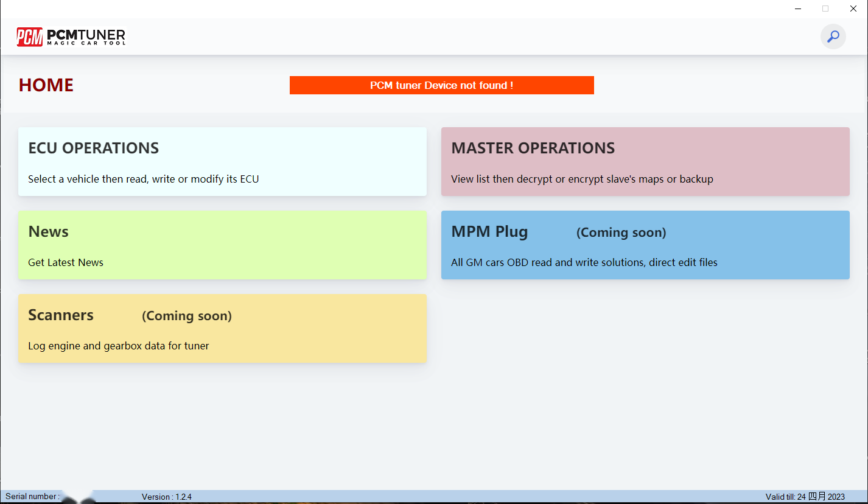
Task: Click 'View list then decrypt or encrypt' text
Action: tap(582, 179)
